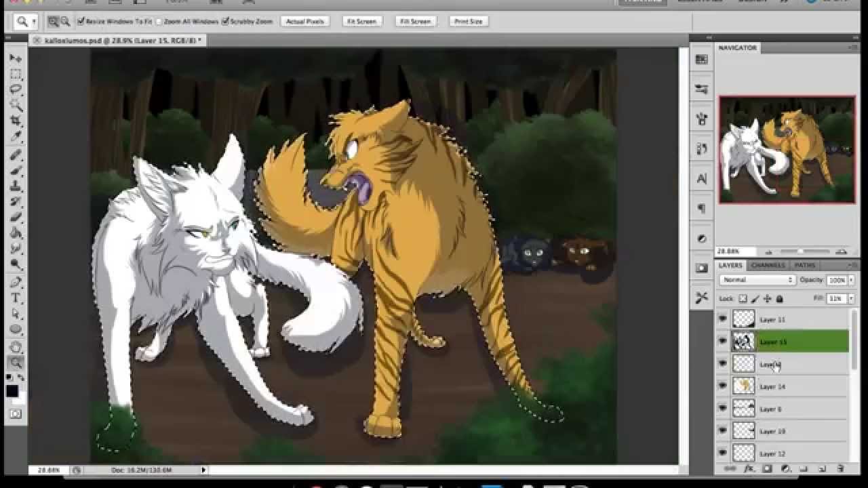
Task: Click the Navigator zoom slider
Action: click(x=800, y=251)
